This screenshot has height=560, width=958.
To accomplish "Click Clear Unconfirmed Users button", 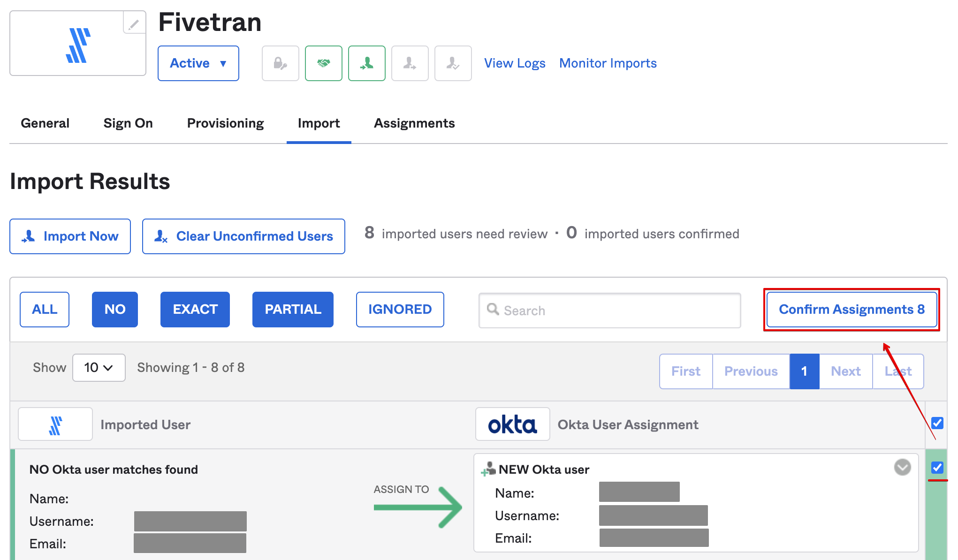I will click(x=244, y=236).
